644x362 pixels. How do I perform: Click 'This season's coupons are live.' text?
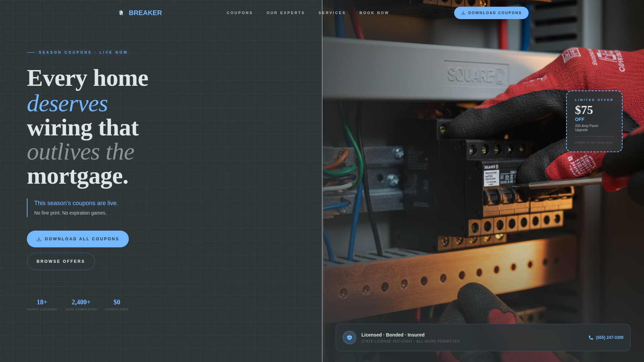click(76, 203)
